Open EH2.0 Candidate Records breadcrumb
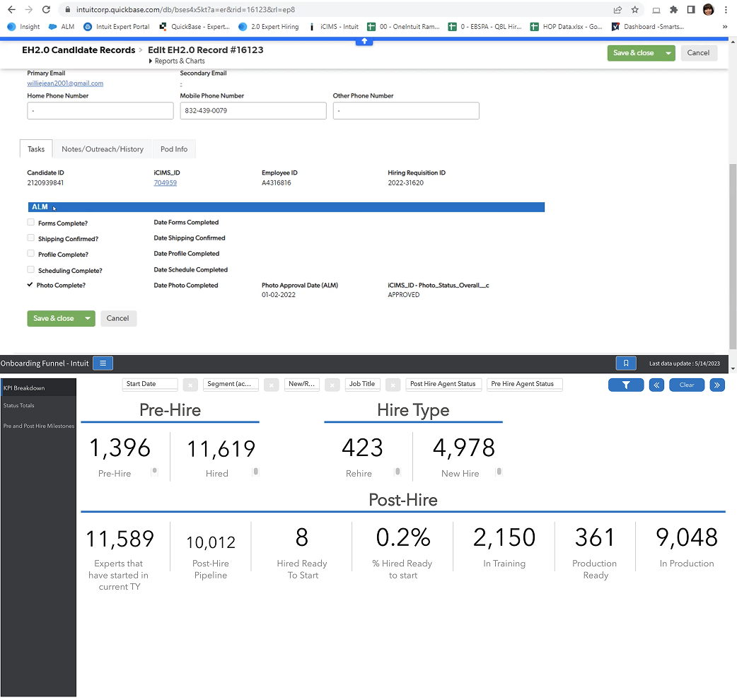Viewport: 737px width, 700px height. point(79,49)
